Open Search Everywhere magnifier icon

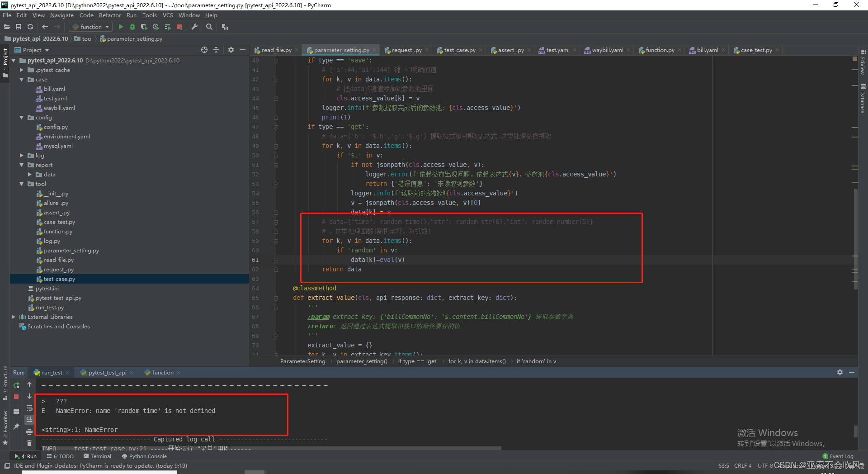(x=209, y=27)
